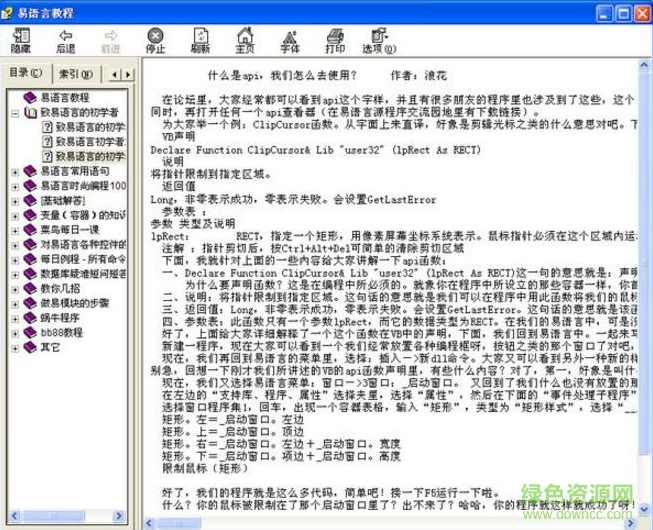653x530 pixels.
Task: Maximize the 易语言教程 window
Action: coord(623,14)
